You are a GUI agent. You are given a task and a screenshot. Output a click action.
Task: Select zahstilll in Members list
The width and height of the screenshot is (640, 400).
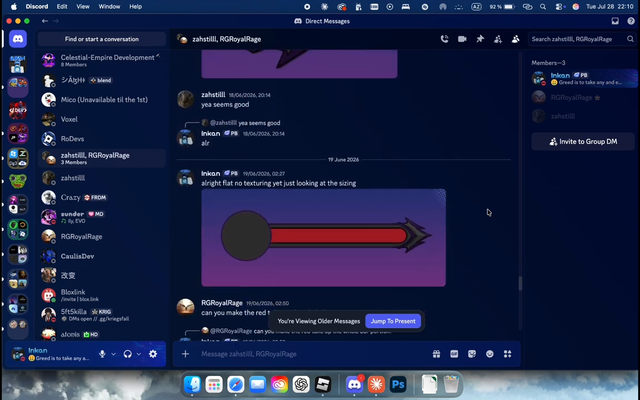click(584, 116)
